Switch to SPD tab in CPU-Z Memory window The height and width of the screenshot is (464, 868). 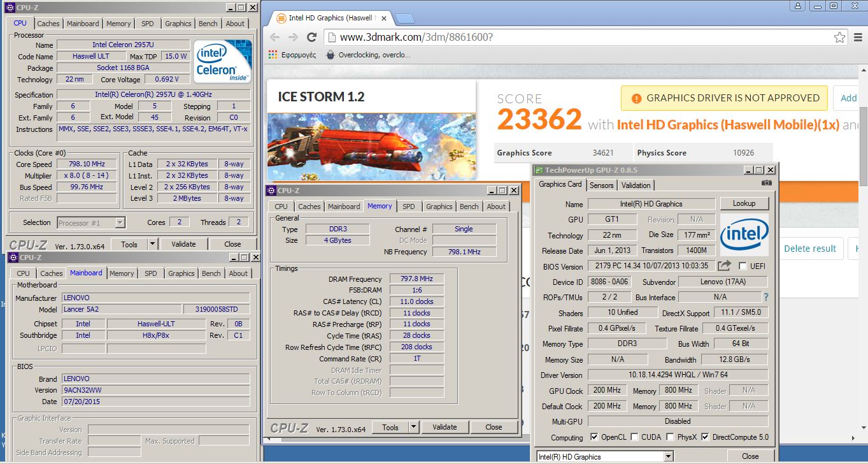pos(409,207)
